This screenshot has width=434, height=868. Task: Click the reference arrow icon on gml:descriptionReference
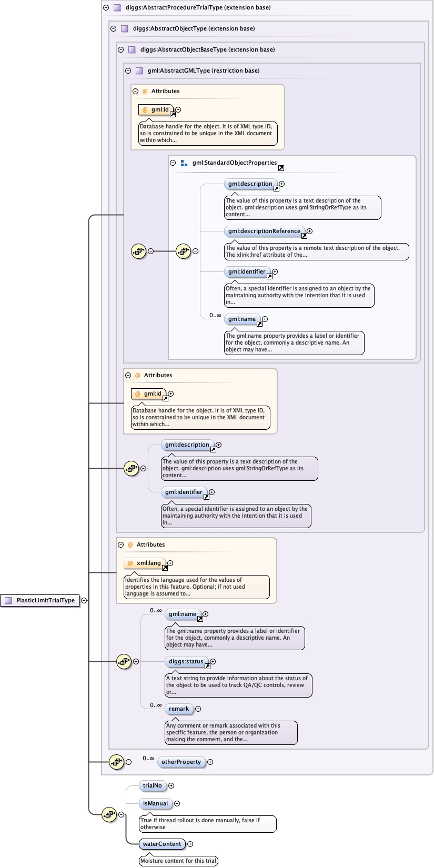coord(304,236)
